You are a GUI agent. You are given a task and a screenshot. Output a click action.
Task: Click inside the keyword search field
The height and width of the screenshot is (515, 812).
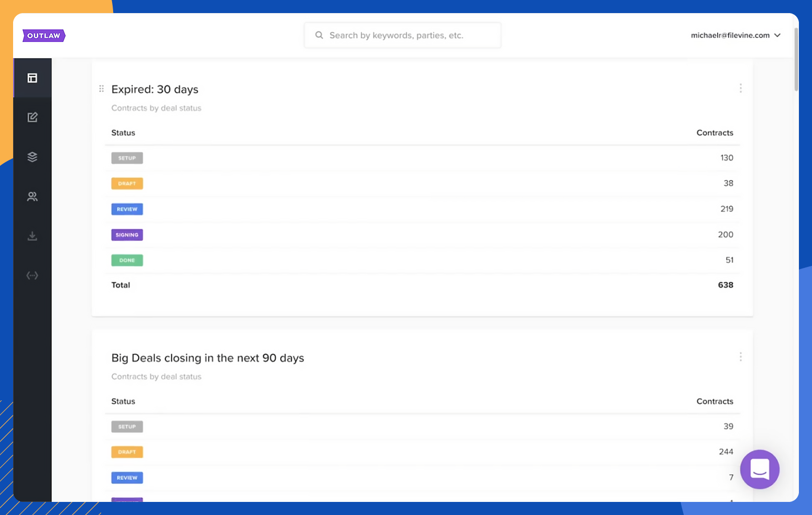tap(409, 35)
